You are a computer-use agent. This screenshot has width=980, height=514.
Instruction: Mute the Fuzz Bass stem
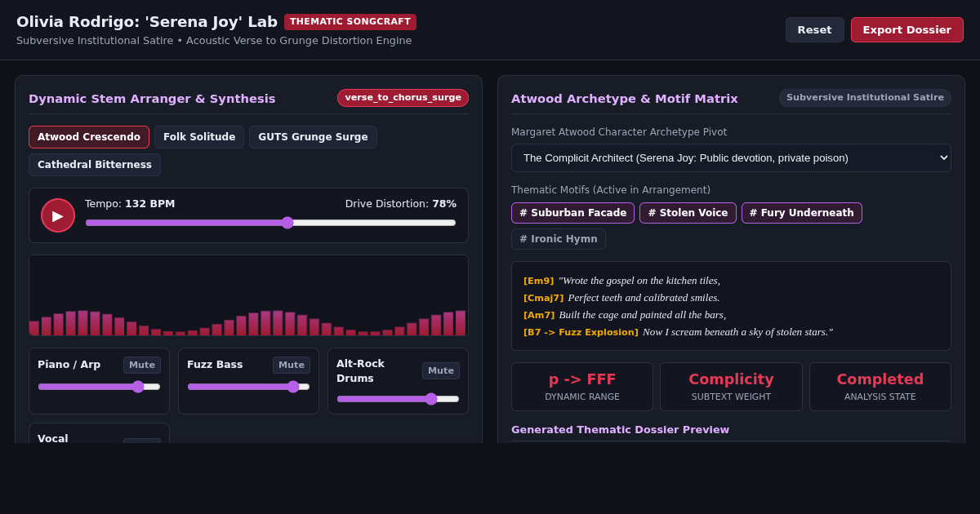pos(292,365)
